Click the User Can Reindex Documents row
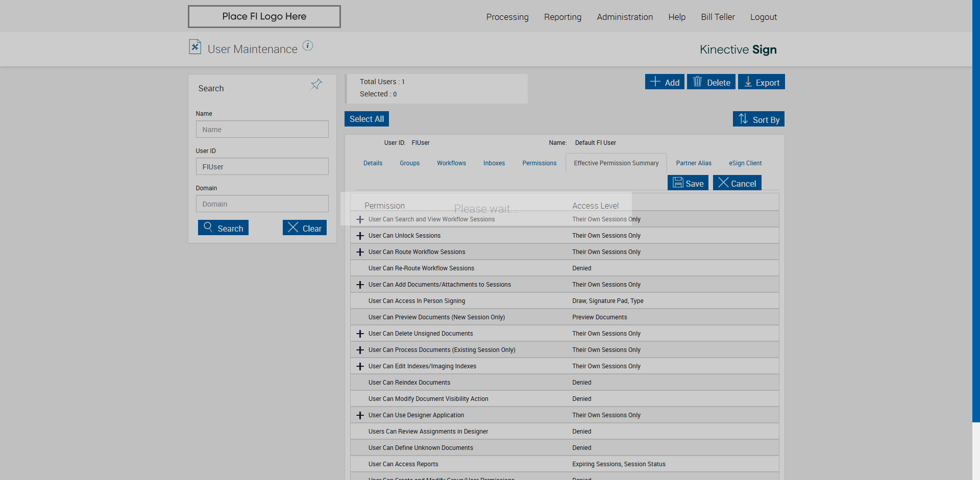This screenshot has height=480, width=980. coord(565,383)
